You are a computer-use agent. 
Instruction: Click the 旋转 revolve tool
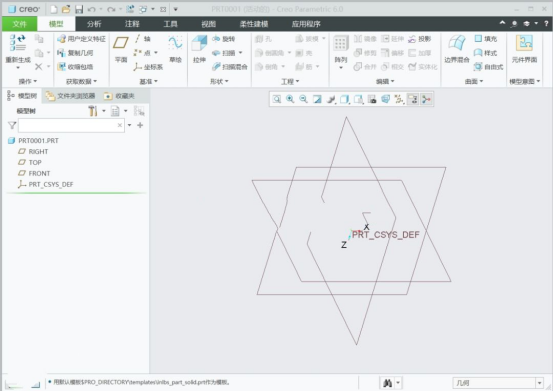224,39
